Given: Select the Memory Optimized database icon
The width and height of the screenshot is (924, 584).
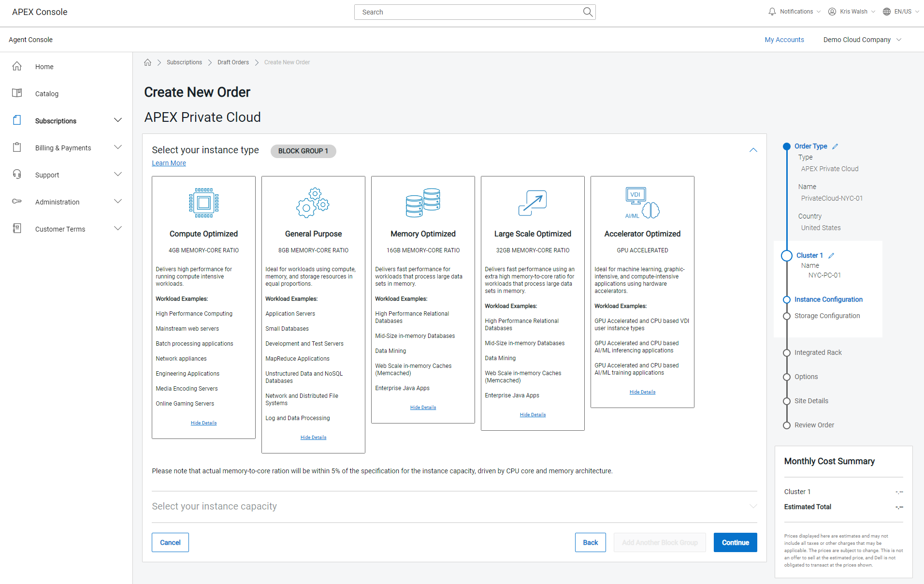Looking at the screenshot, I should click(x=423, y=203).
